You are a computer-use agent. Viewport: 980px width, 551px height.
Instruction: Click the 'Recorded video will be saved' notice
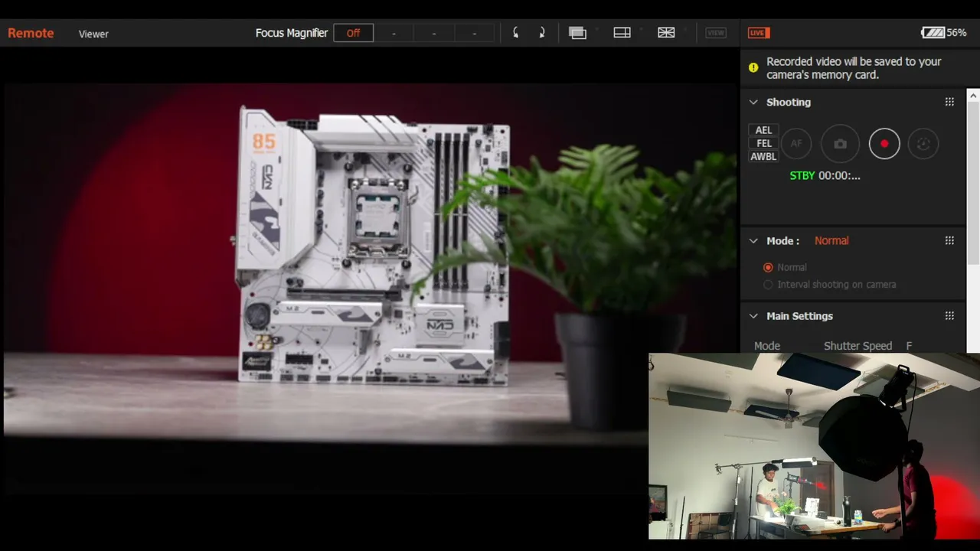(x=854, y=68)
